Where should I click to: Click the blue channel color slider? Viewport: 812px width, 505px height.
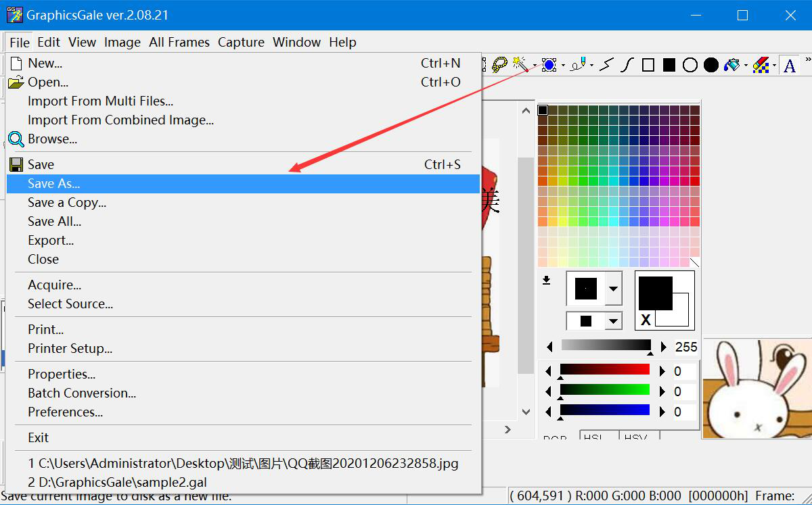tap(604, 410)
